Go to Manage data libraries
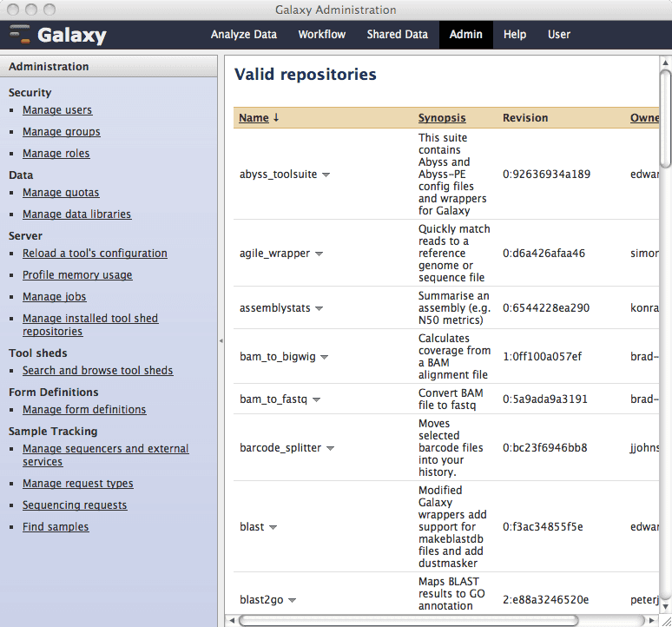Image resolution: width=672 pixels, height=627 pixels. coord(76,214)
